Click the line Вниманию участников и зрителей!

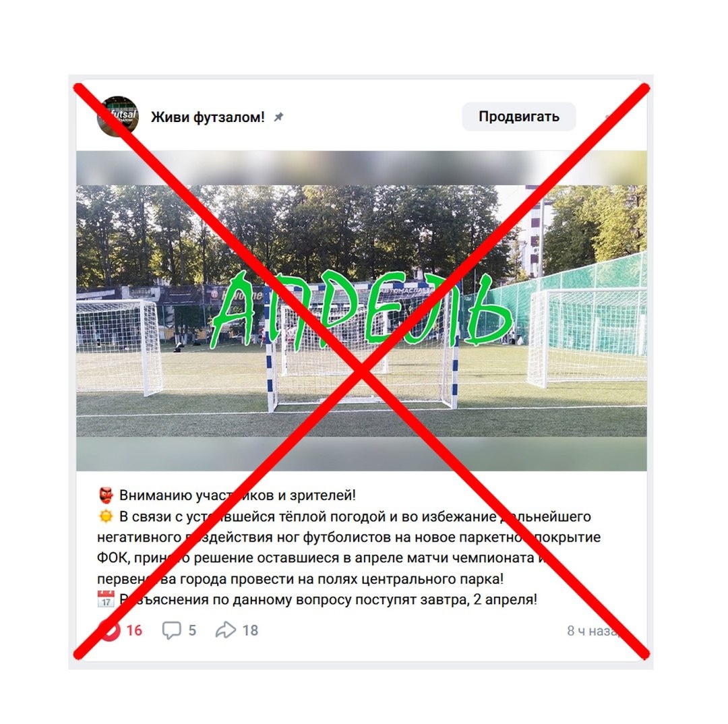click(x=237, y=495)
